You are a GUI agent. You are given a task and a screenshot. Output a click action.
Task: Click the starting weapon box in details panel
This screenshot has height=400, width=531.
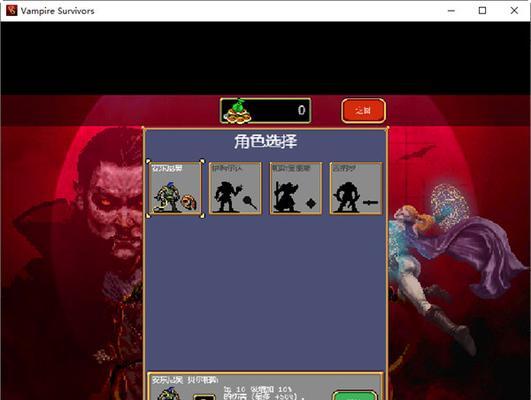click(204, 397)
